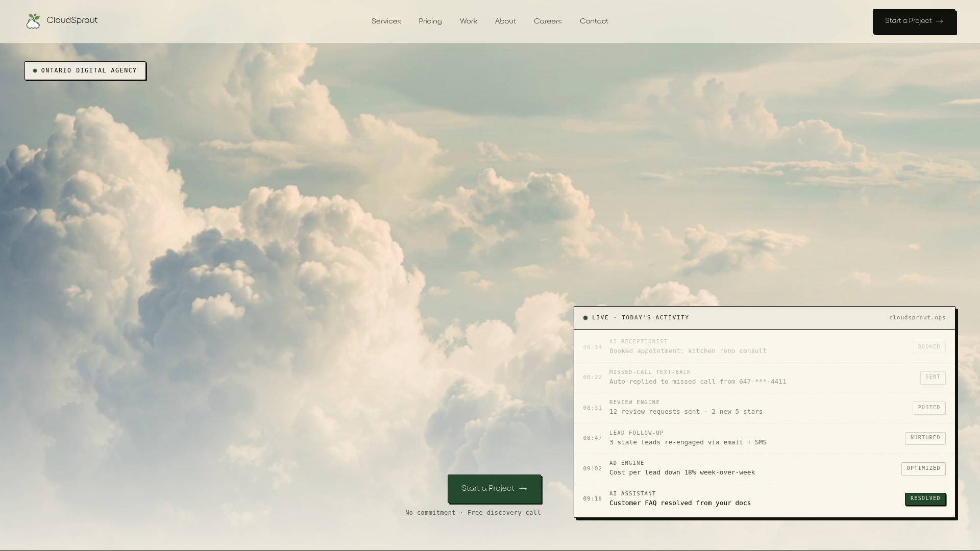This screenshot has width=980, height=551.
Task: Click the green live indicator dot
Action: point(585,318)
